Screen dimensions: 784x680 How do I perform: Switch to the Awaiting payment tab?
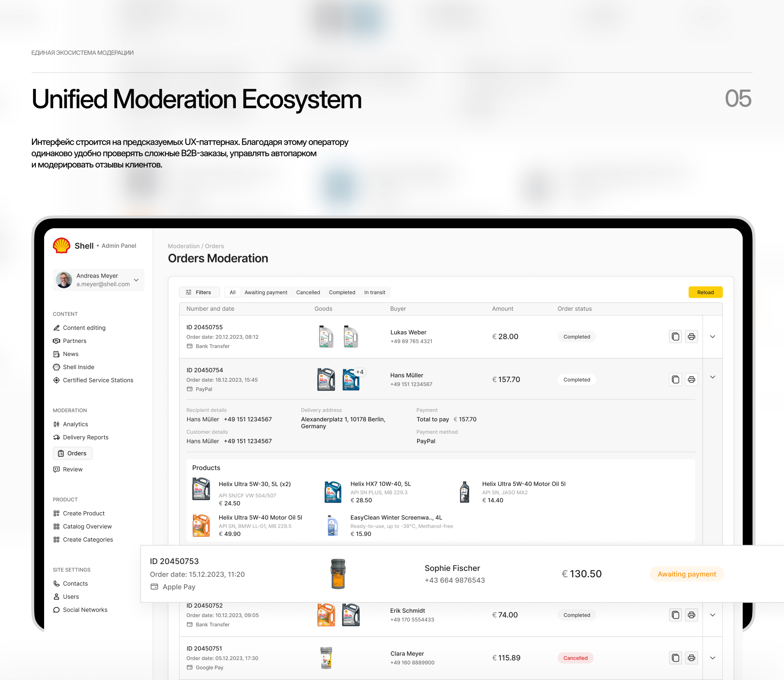pos(266,292)
